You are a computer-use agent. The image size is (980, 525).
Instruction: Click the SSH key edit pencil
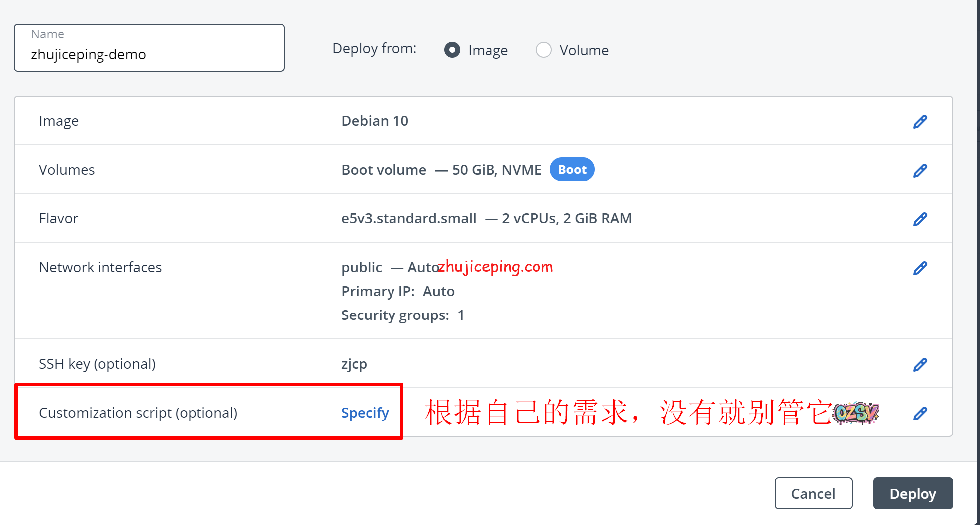click(x=920, y=365)
